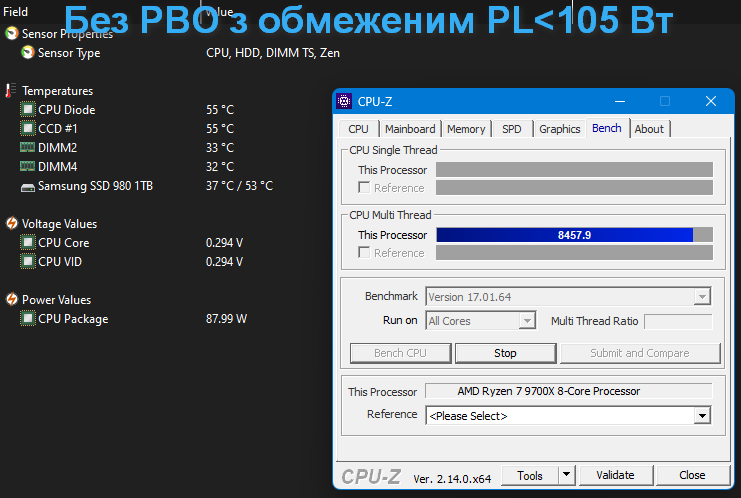Switch to the Graphics tab
This screenshot has width=741, height=498.
560,129
